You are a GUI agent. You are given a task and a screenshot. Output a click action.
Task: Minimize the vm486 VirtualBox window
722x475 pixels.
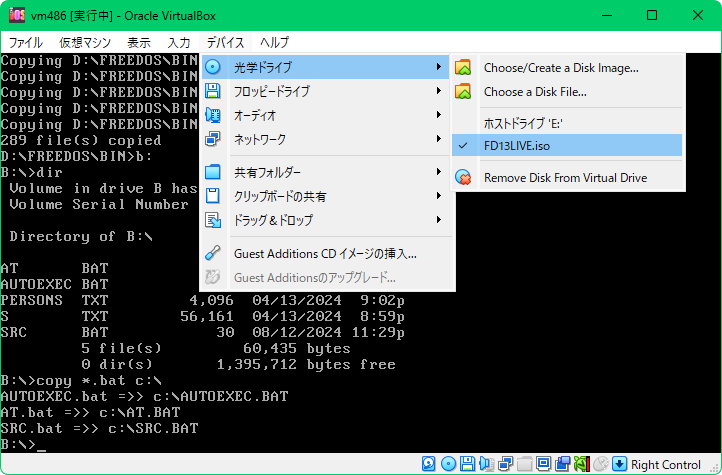[x=607, y=15]
